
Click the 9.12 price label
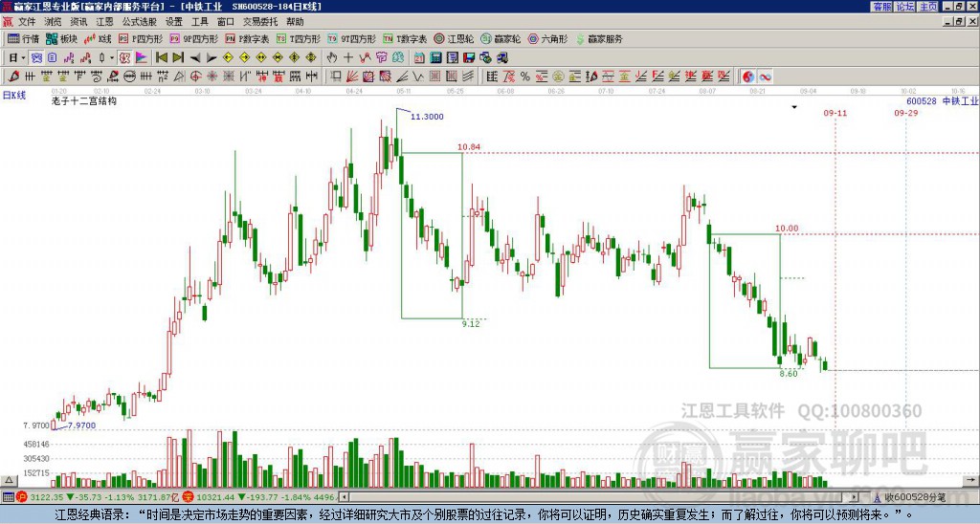coord(471,323)
